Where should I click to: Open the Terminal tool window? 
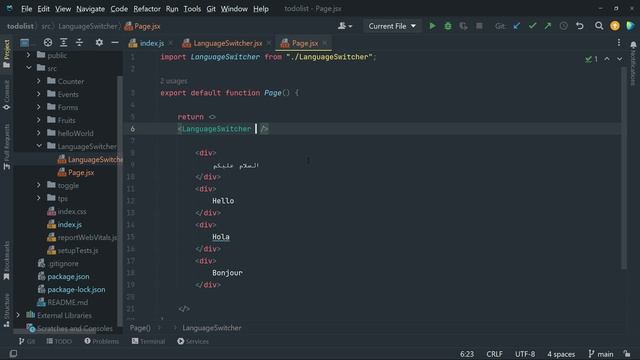149,341
